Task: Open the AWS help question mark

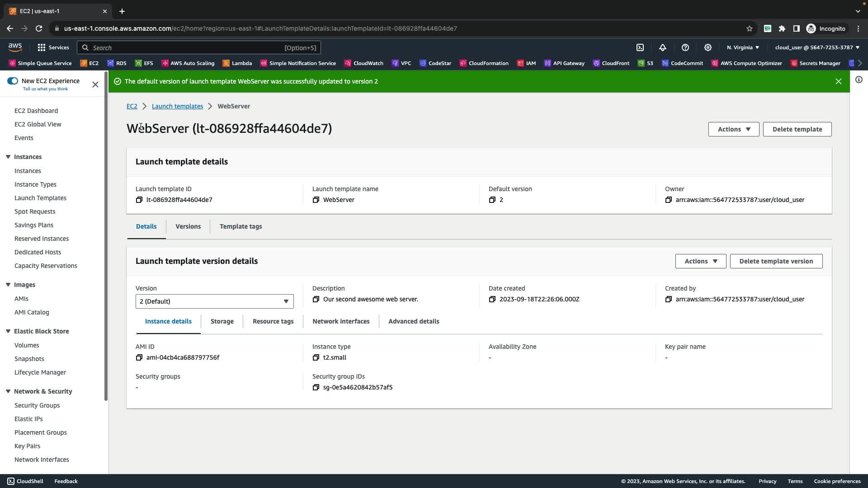Action: click(x=685, y=47)
